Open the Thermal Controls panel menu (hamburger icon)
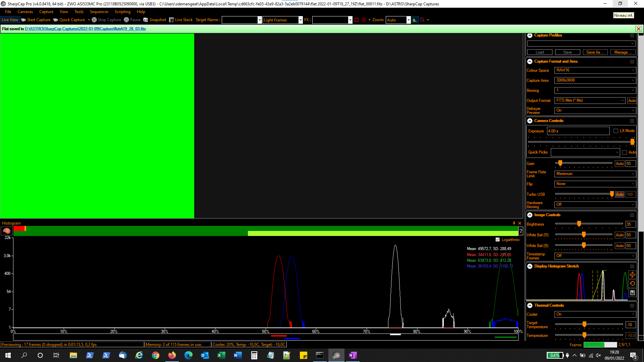 632,306
